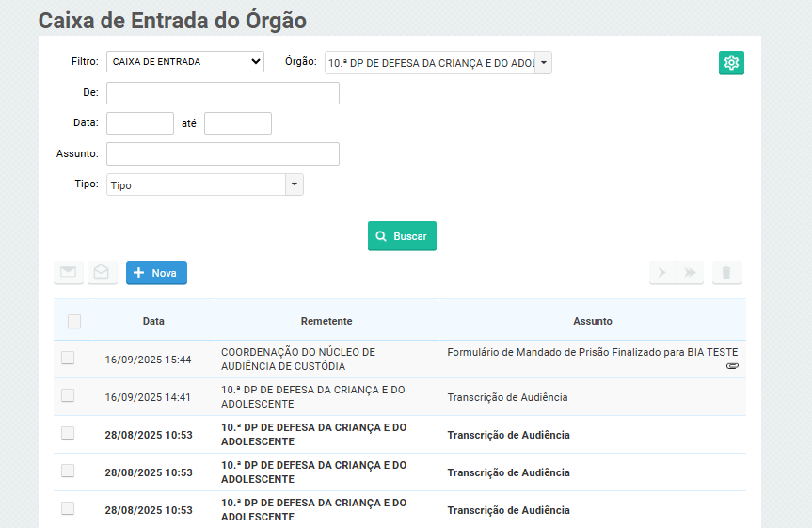
Task: Expand the Órgão dropdown arrow
Action: click(543, 63)
